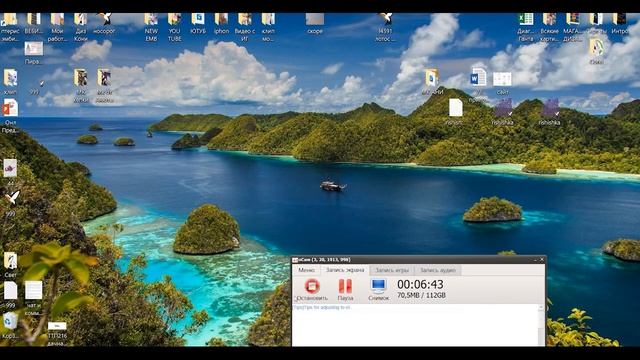The width and height of the screenshot is (640, 360).
Task: Select the PowerPoint presentation file icon
Action: [x=10, y=116]
